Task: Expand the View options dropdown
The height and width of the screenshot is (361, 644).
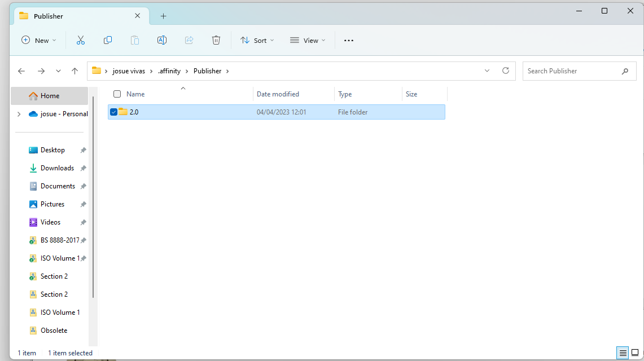Action: click(x=308, y=40)
